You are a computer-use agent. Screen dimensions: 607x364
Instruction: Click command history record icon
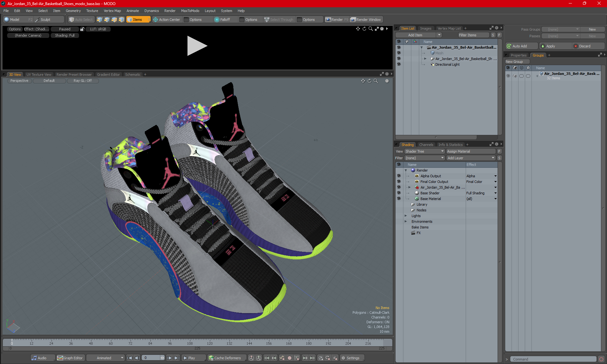601,359
